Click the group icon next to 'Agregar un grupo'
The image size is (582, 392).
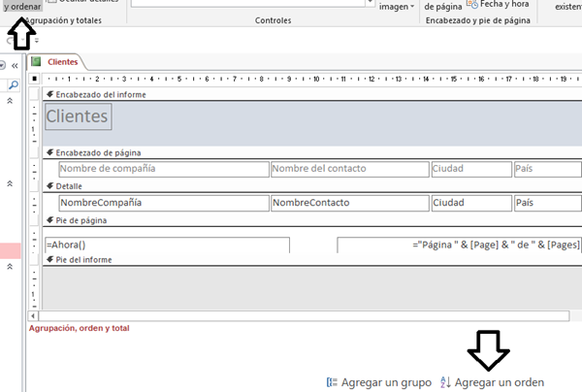[332, 382]
